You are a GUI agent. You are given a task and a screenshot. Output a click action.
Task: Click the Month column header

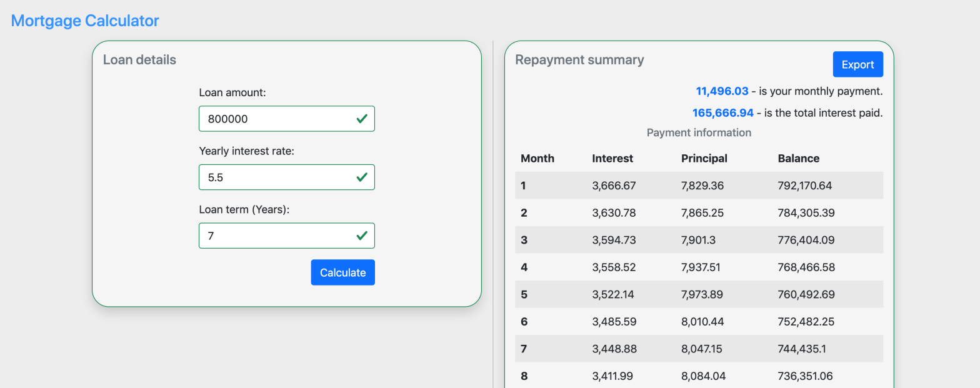pos(537,159)
